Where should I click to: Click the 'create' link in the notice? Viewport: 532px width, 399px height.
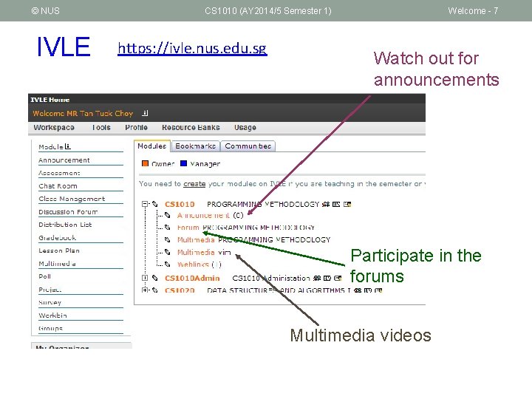194,184
